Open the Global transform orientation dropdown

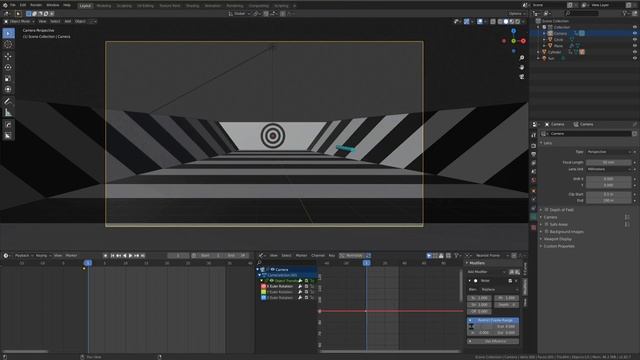(x=239, y=13)
